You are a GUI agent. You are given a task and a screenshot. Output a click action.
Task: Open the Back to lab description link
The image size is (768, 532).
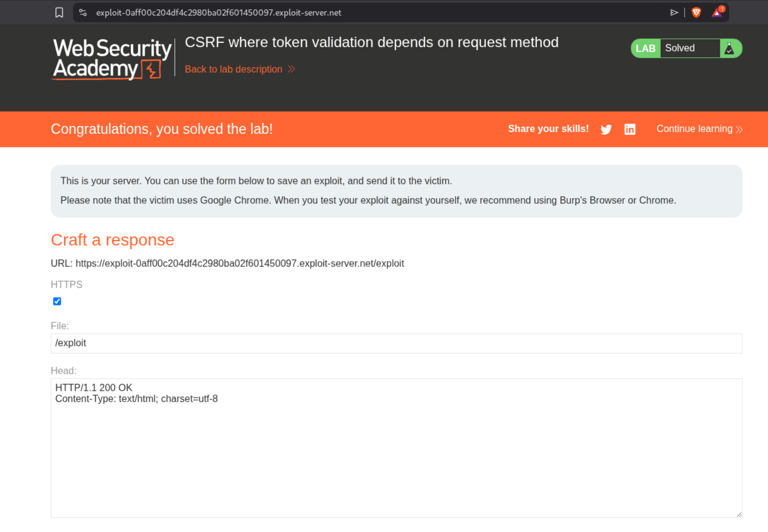tap(234, 69)
